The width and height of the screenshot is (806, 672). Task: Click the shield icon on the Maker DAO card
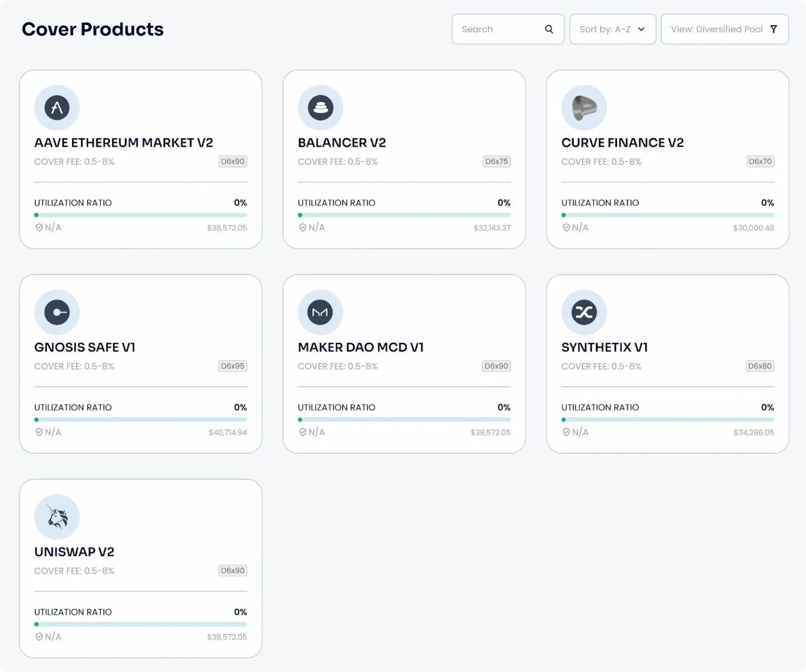pos(303,432)
